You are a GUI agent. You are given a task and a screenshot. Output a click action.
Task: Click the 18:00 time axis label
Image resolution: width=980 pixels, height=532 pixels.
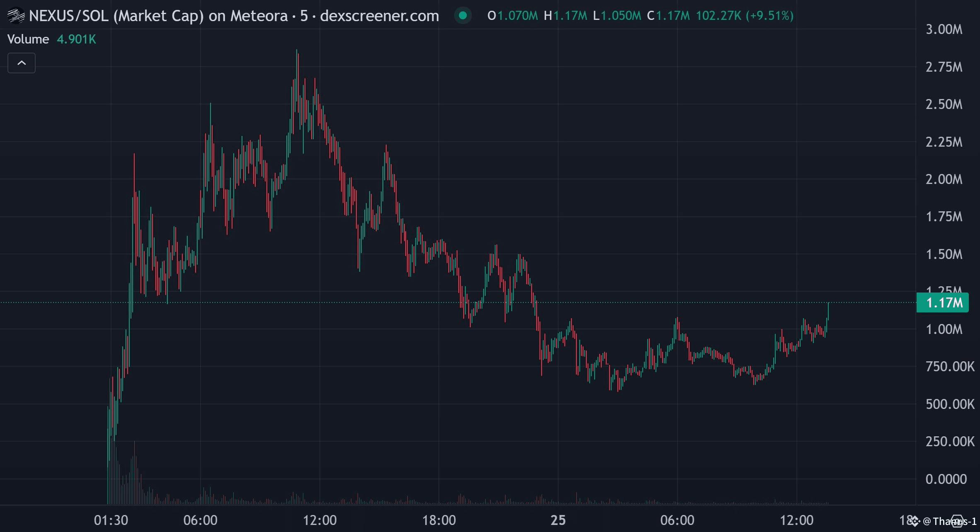coord(439,520)
